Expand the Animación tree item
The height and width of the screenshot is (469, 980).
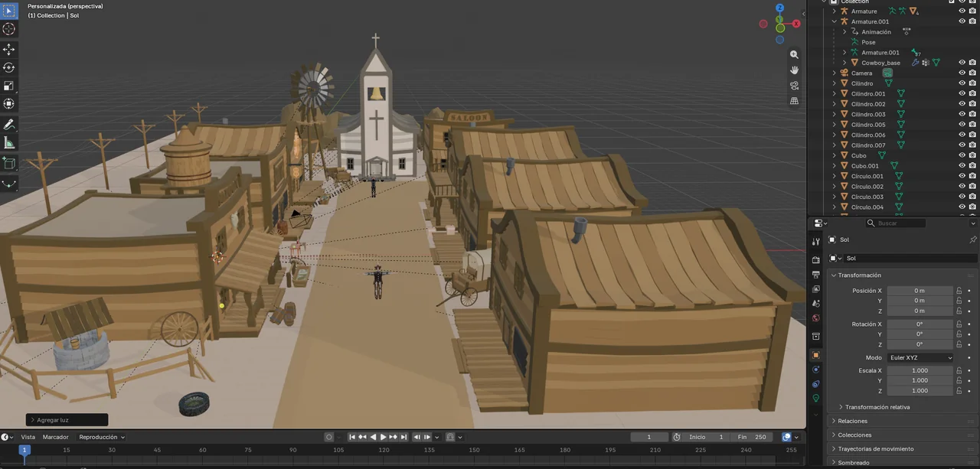(844, 32)
